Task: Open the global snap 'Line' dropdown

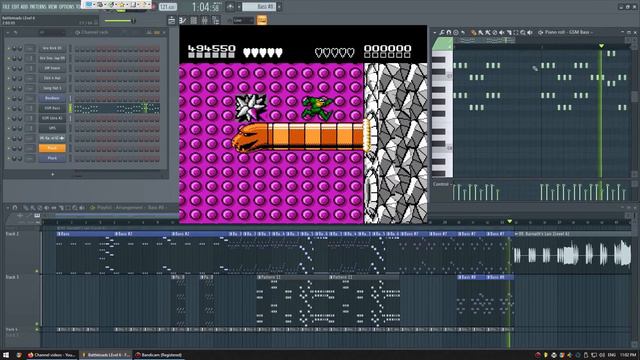Action: pos(243,20)
